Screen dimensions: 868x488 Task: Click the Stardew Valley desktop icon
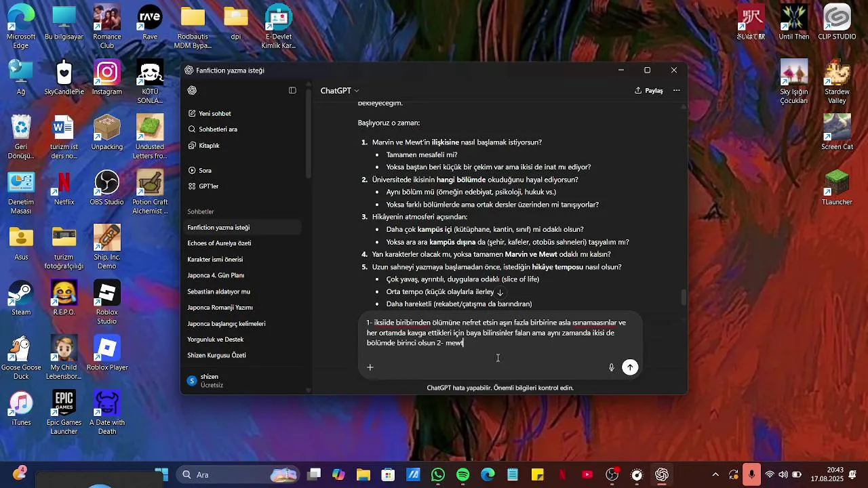(837, 82)
